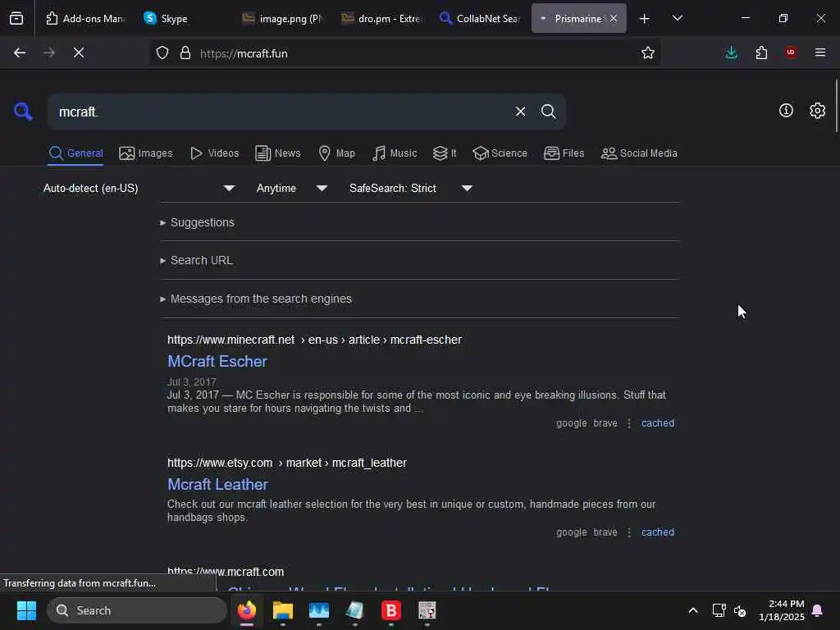Open the extensions puzzle icon
The height and width of the screenshot is (630, 840).
761,52
